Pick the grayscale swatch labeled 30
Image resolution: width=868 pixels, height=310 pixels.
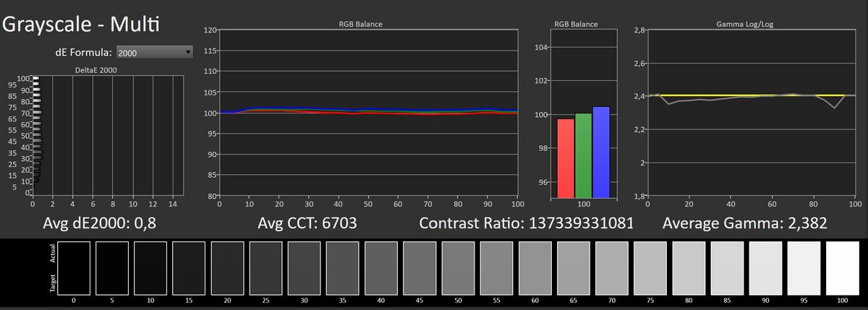305,267
